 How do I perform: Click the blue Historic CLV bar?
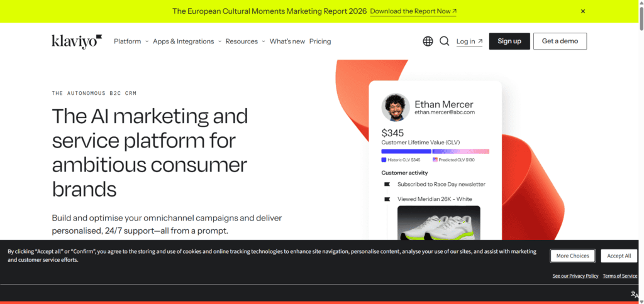(406, 151)
